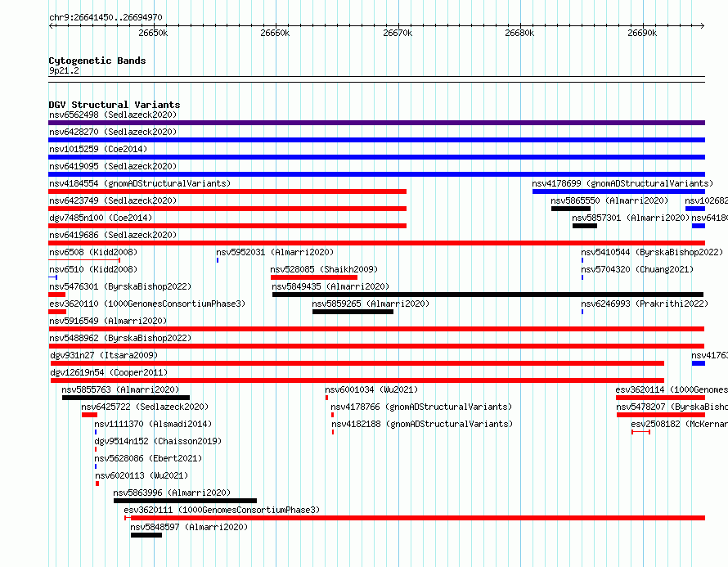The image size is (728, 567).
Task: Click the nsv6425722 (Sedlazeck2020) label
Action: click(x=145, y=407)
